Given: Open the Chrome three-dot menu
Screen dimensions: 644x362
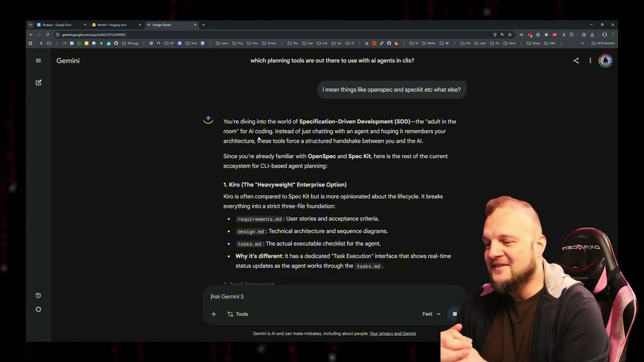Looking at the screenshot, I should (613, 35).
